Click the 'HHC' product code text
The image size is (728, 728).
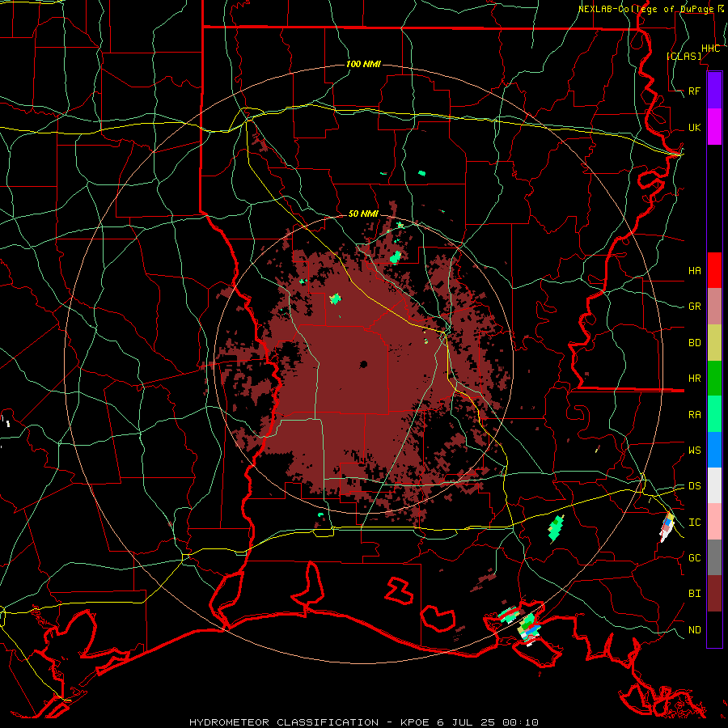tap(710, 49)
